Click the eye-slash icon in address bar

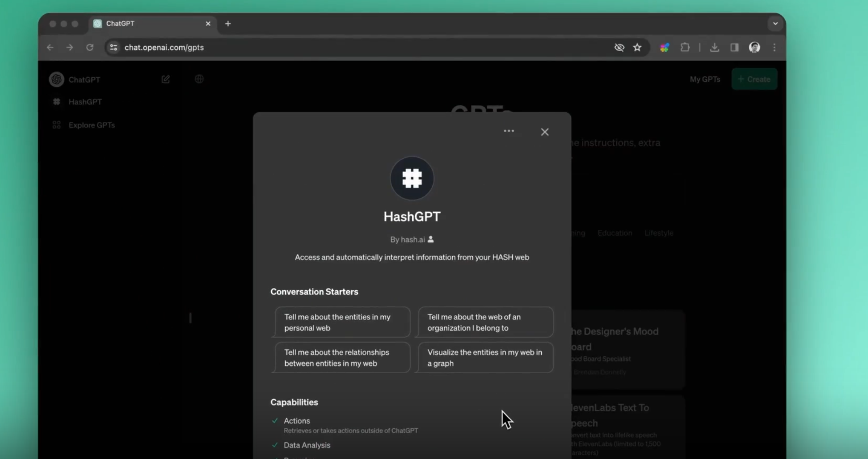(619, 47)
